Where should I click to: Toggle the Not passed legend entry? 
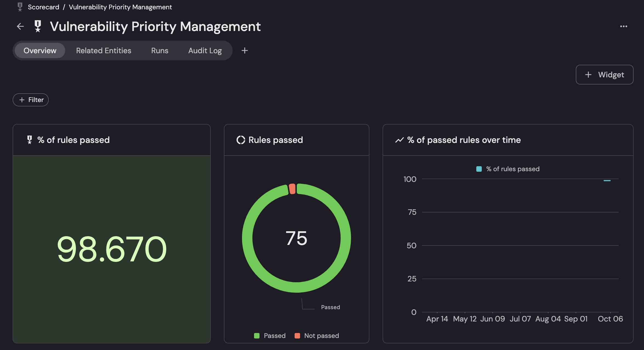pos(317,335)
